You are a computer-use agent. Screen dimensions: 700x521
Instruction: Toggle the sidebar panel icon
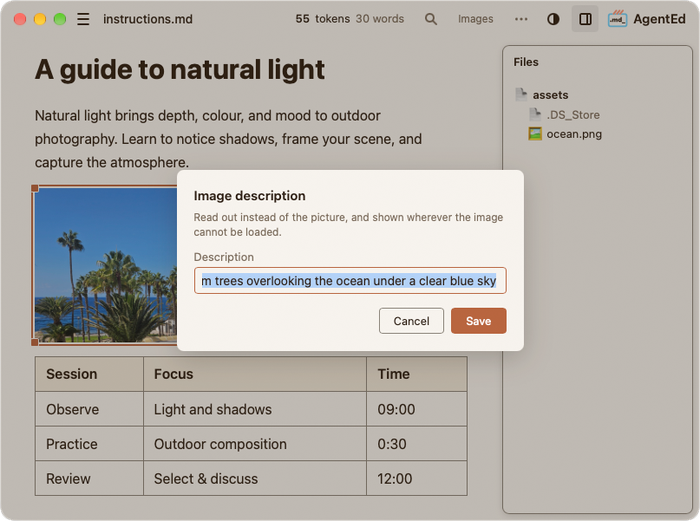585,19
